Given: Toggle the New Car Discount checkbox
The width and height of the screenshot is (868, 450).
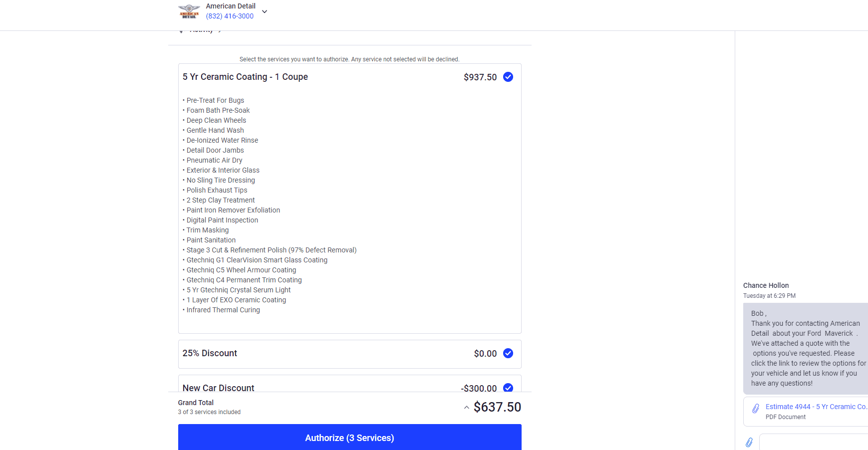Looking at the screenshot, I should coord(508,388).
